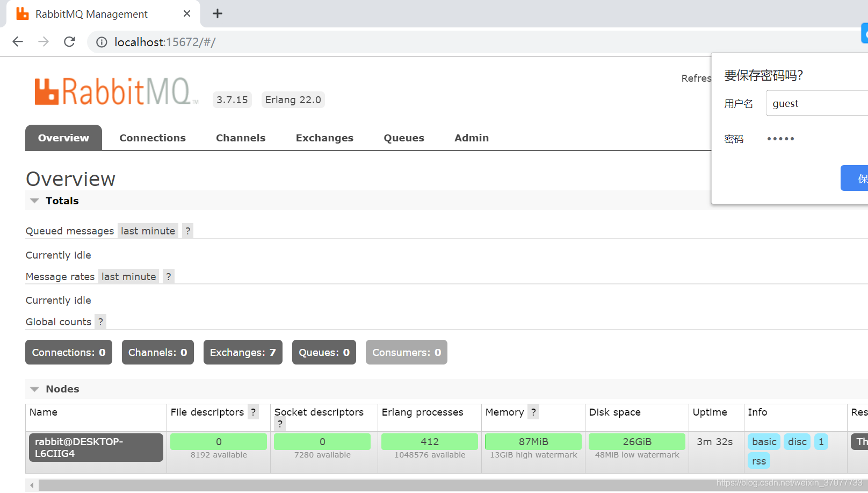Change Queued messages last minute range
The height and width of the screenshot is (493, 868).
point(148,231)
